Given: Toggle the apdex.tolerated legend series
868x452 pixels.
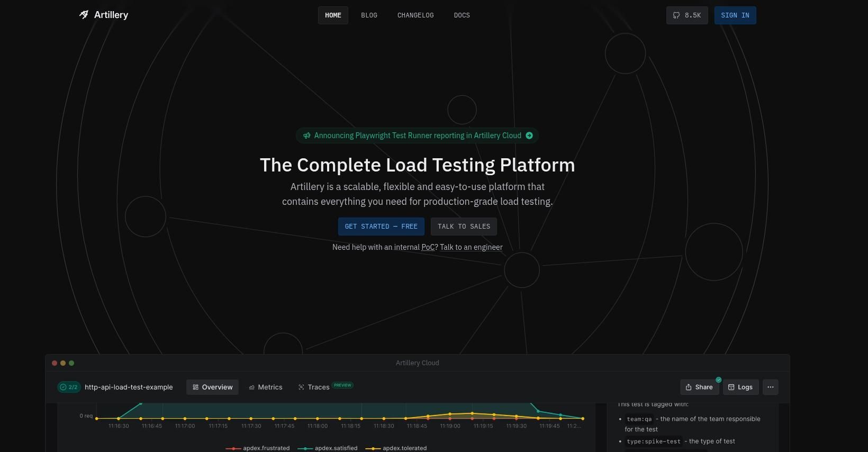Looking at the screenshot, I should [x=396, y=448].
